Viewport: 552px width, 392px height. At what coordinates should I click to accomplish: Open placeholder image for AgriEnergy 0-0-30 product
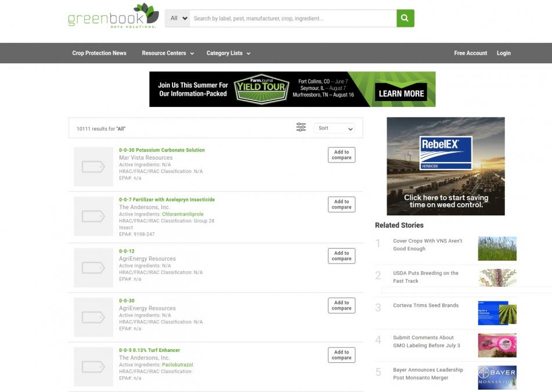coord(93,317)
